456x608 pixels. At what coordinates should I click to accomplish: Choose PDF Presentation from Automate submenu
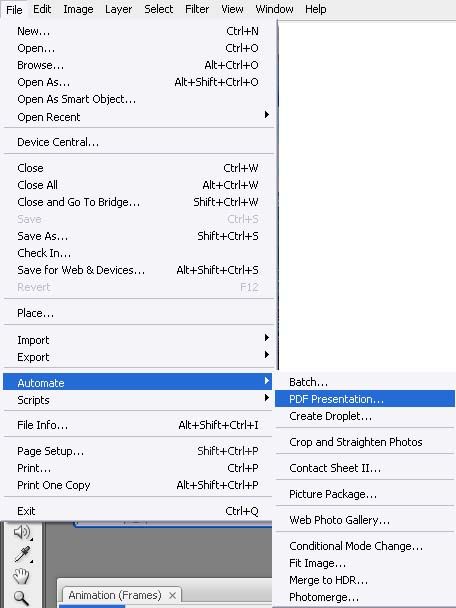pyautogui.click(x=365, y=399)
